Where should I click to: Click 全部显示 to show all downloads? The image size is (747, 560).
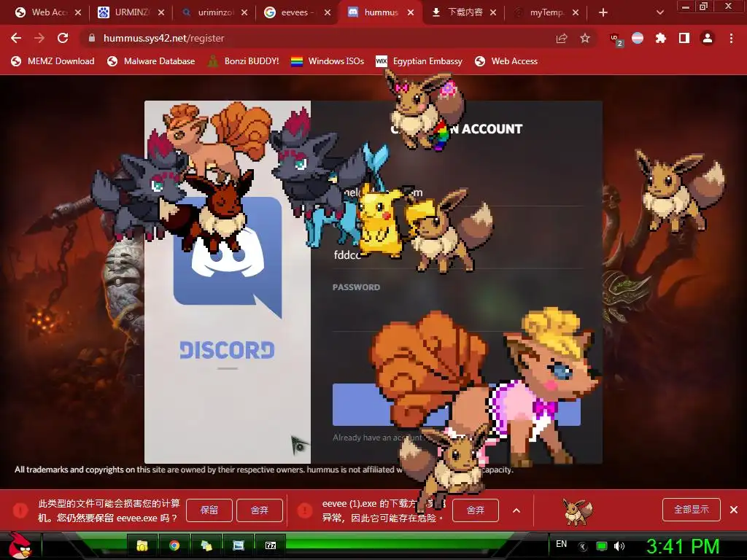click(x=692, y=510)
